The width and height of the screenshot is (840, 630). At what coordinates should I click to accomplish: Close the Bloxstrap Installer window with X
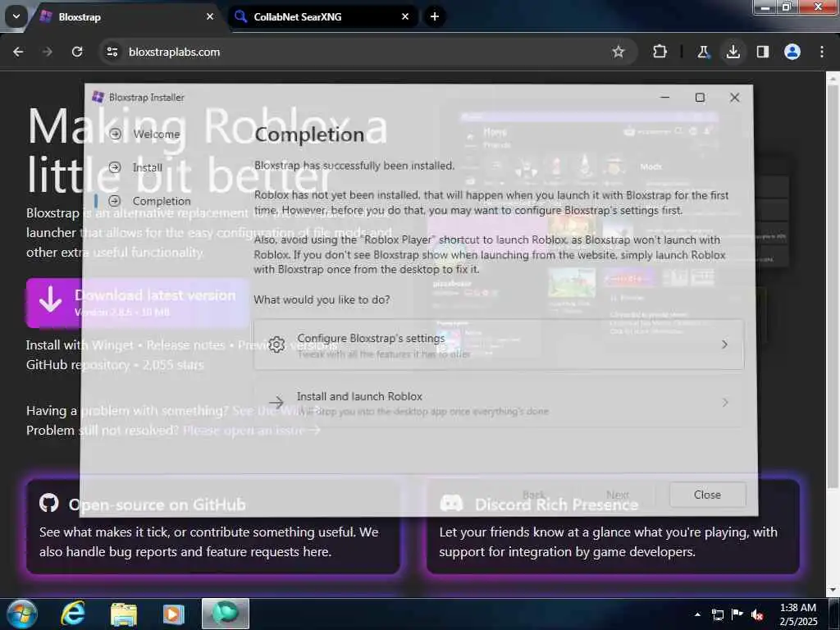[734, 97]
